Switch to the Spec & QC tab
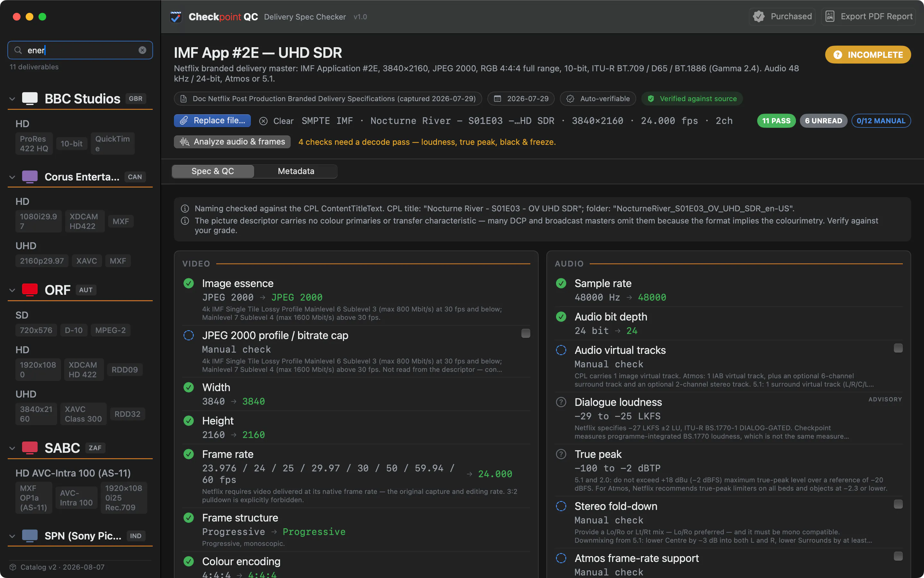The height and width of the screenshot is (578, 924). coord(213,171)
